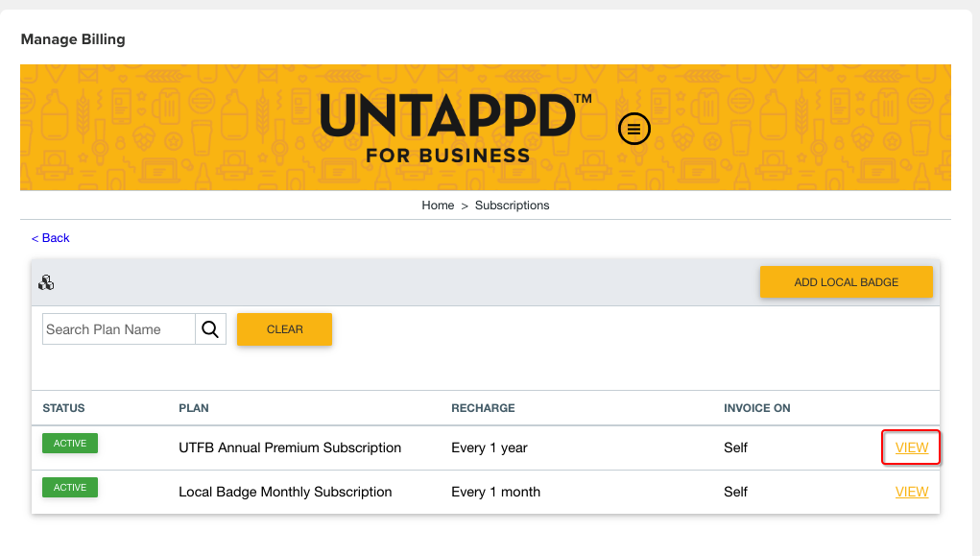Clear the plan name search

point(284,329)
